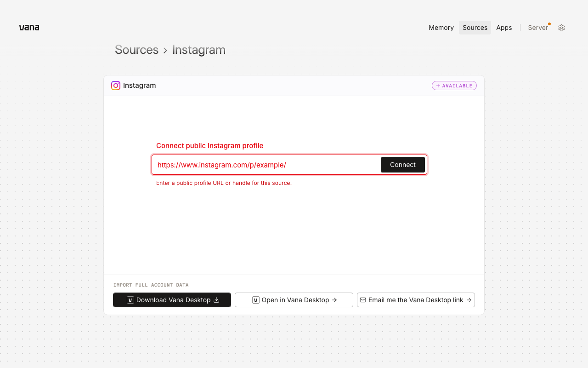Viewport: 588px width, 368px height.
Task: Click Email me the Vana Desktop link
Action: pos(416,300)
